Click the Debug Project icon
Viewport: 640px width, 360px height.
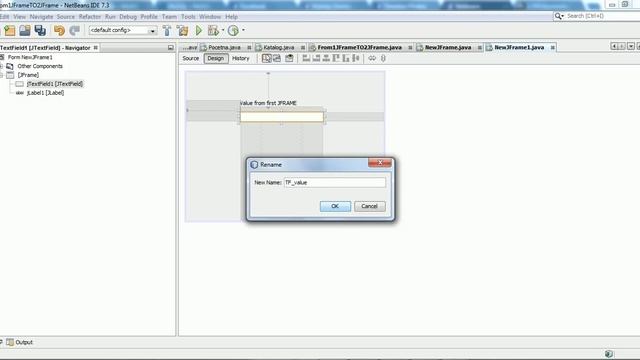[213, 31]
